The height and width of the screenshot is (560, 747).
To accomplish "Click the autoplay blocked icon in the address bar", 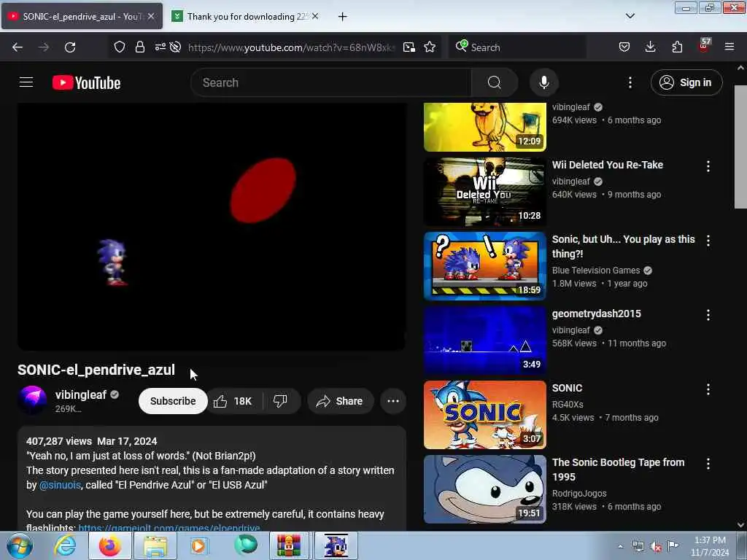I will tap(175, 47).
